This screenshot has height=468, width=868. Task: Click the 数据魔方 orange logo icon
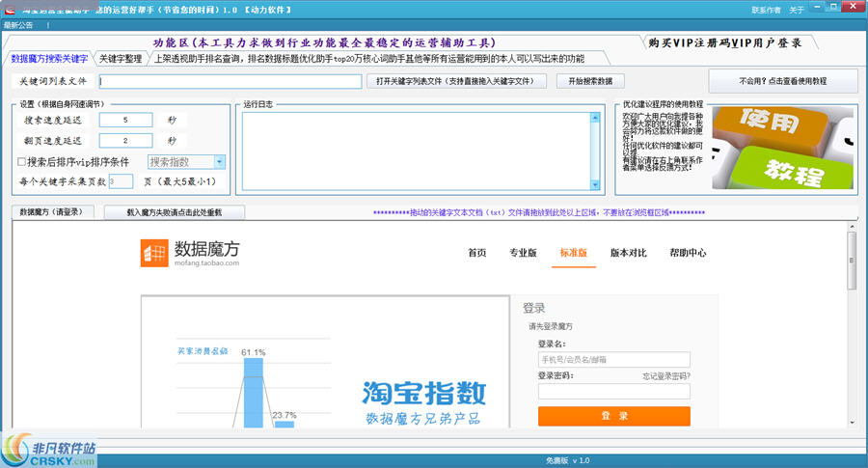click(154, 253)
